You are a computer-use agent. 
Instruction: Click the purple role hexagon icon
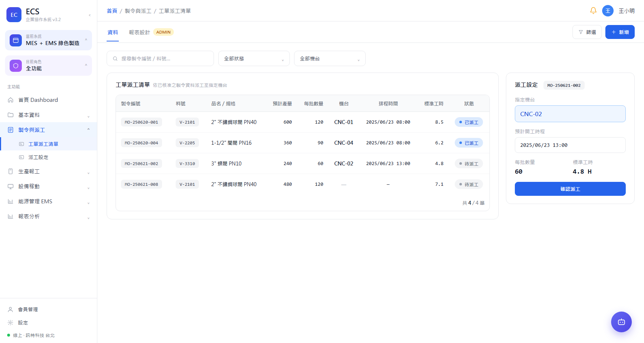click(x=16, y=66)
